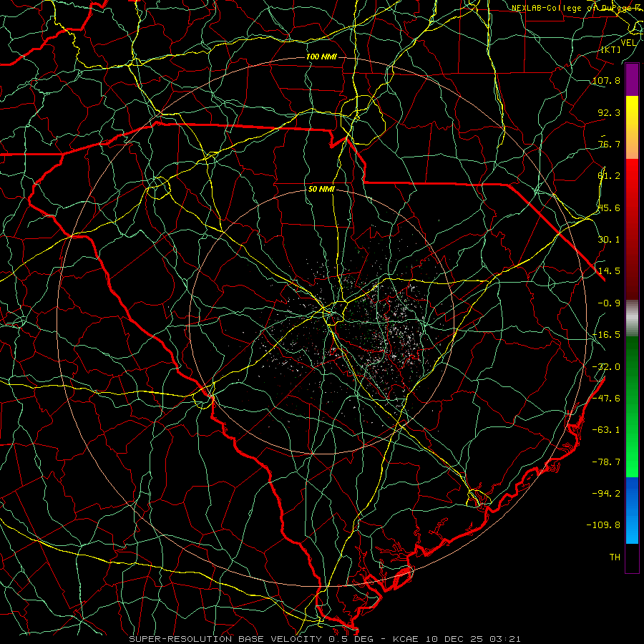Click the 45.6 scale value
This screenshot has height=644, width=644.
tap(609, 208)
